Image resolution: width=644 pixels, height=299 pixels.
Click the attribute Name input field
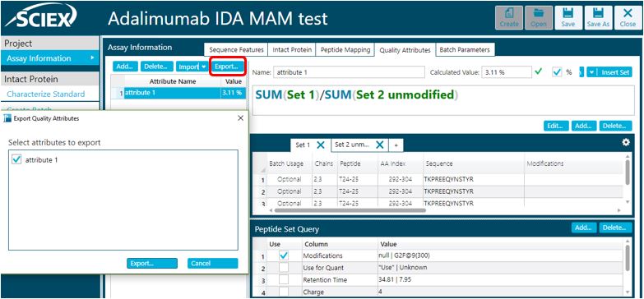[x=349, y=72]
